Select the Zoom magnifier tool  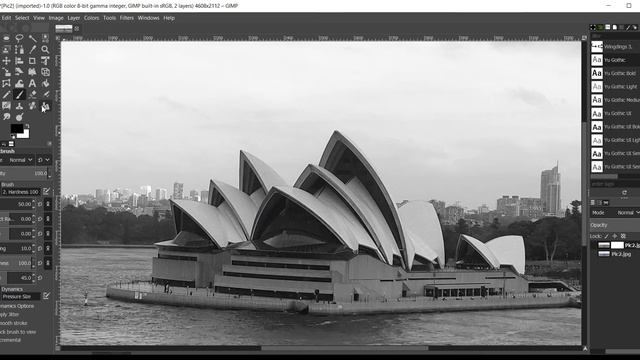pyautogui.click(x=45, y=49)
